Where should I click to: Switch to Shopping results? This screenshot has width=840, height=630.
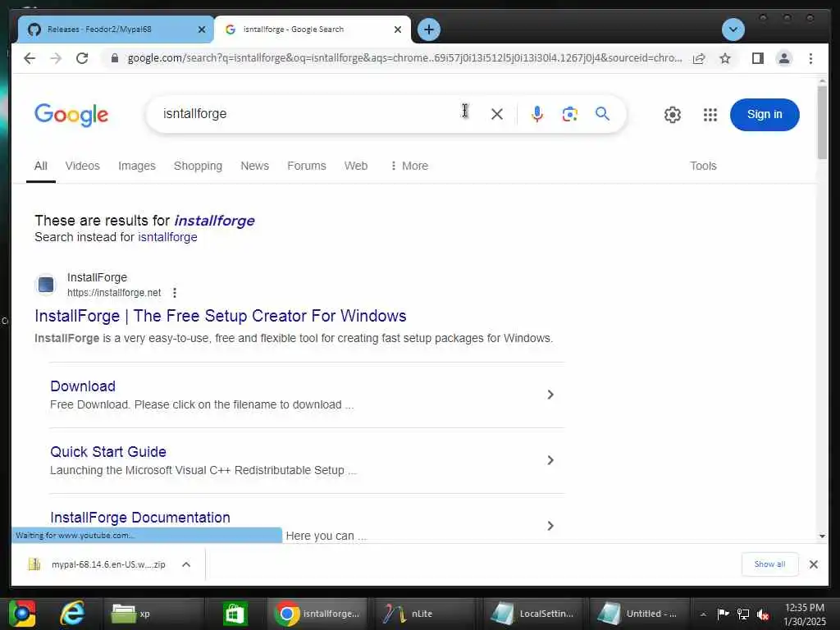click(x=198, y=166)
